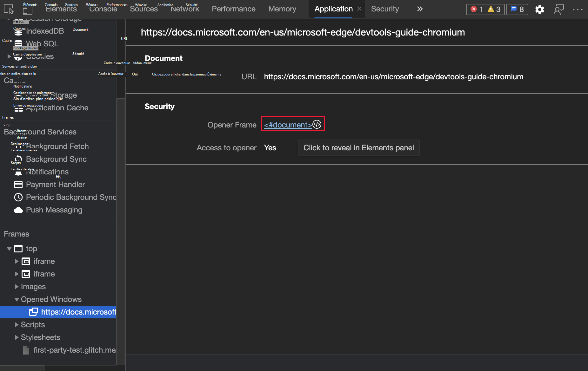Collapse the Opened Windows group
Viewport: 588px width, 371px height.
(x=17, y=299)
